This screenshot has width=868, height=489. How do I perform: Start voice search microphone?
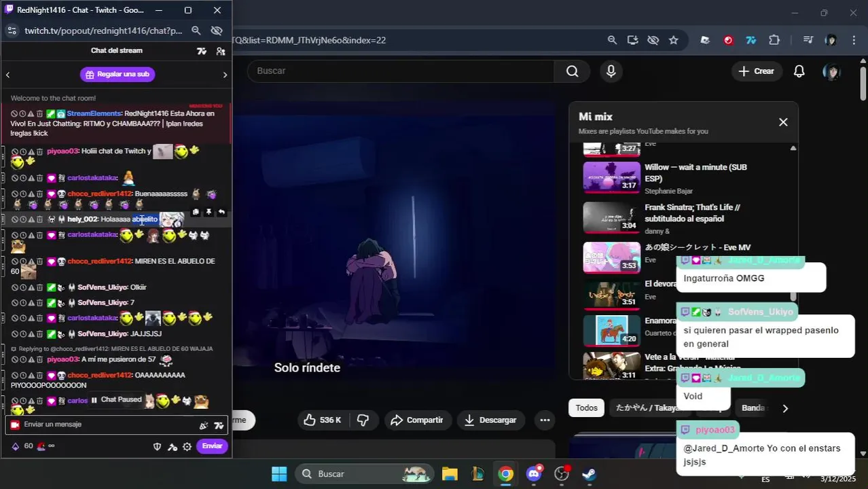611,71
